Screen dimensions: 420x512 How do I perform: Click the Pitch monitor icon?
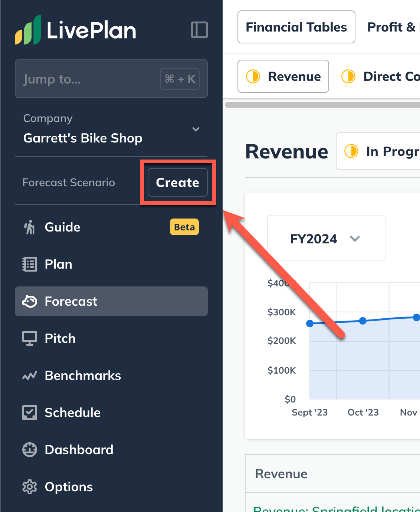[x=30, y=338]
